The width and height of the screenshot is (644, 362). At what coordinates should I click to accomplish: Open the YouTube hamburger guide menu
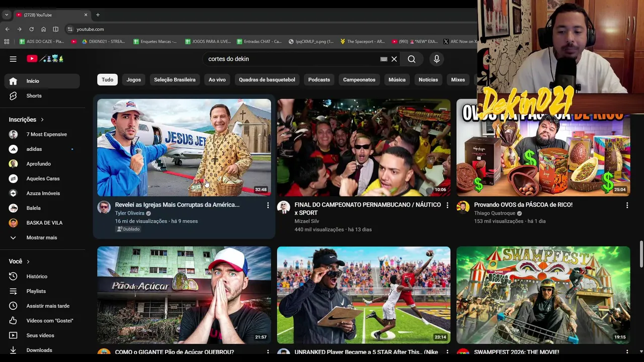pos(13,59)
